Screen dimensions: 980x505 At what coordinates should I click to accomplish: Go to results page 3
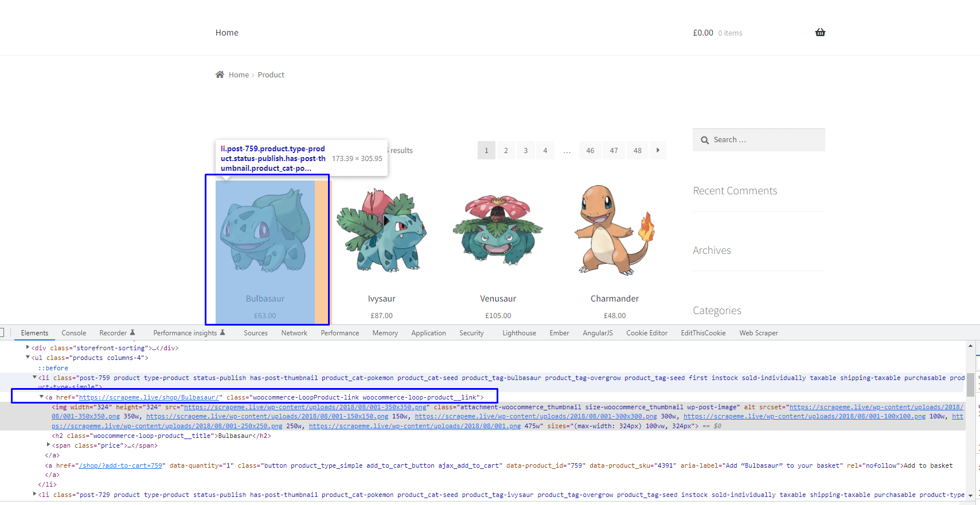(x=525, y=150)
